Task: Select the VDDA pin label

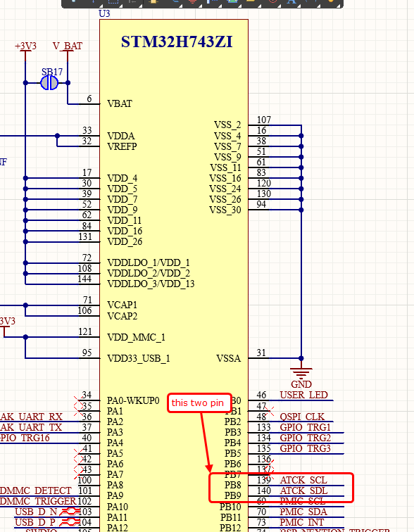Action: [121, 136]
